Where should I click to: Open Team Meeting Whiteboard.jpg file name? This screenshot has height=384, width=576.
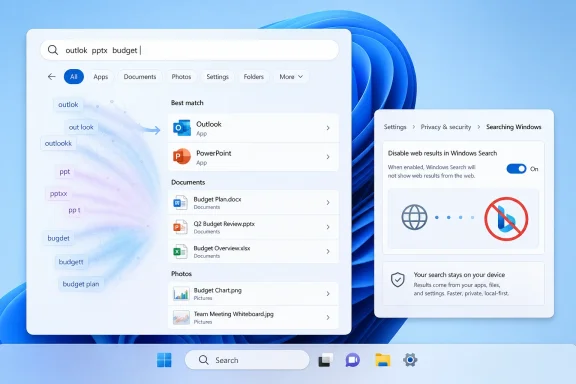[x=234, y=314]
